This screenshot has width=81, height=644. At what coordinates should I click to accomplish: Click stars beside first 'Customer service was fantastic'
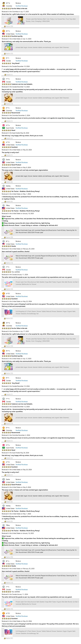tap(6, 84)
